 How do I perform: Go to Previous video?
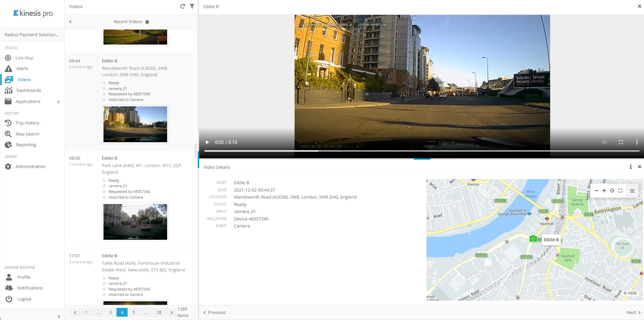(215, 312)
